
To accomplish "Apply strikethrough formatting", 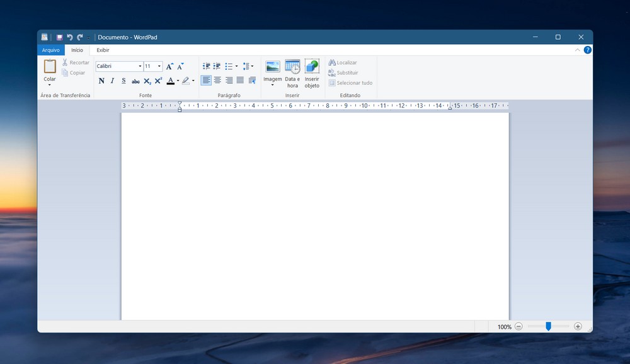I will coord(135,81).
